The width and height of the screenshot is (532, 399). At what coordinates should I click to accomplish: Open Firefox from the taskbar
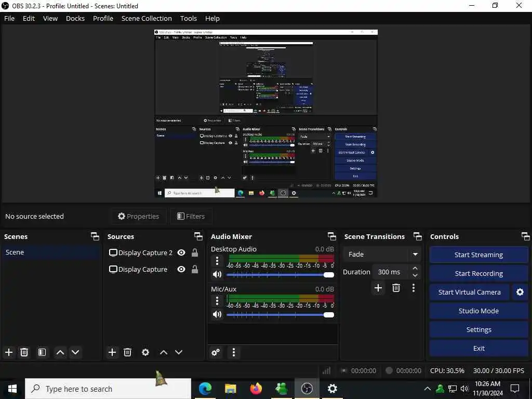(x=256, y=389)
